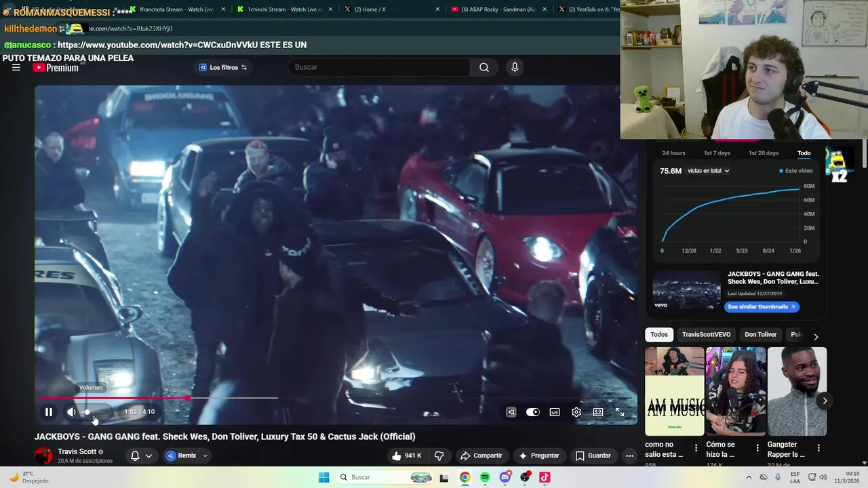The width and height of the screenshot is (868, 488).
Task: Open Discord from the taskbar
Action: (x=505, y=477)
